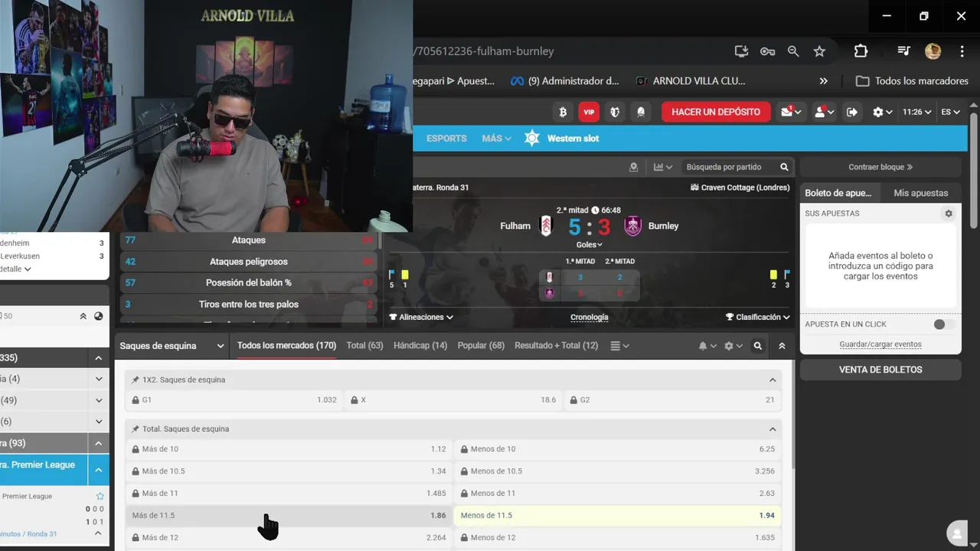Click the shield icon next to VIP
Screen dimensions: 980x551
point(615,112)
